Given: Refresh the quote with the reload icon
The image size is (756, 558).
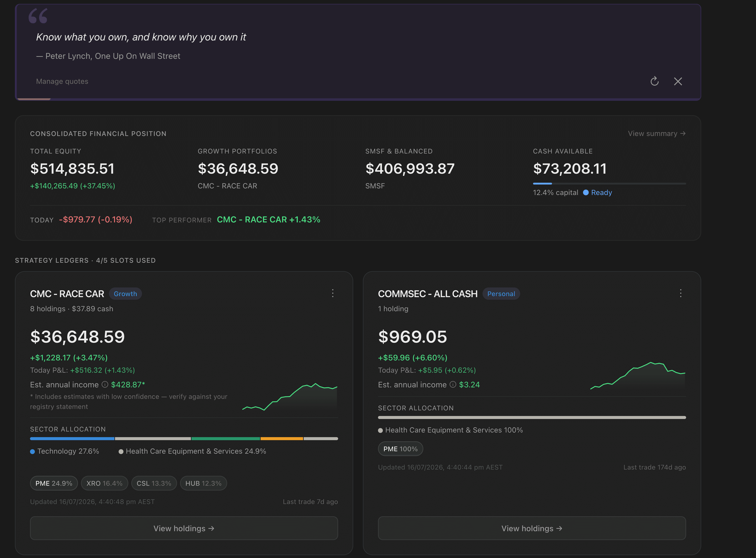Looking at the screenshot, I should click(654, 81).
